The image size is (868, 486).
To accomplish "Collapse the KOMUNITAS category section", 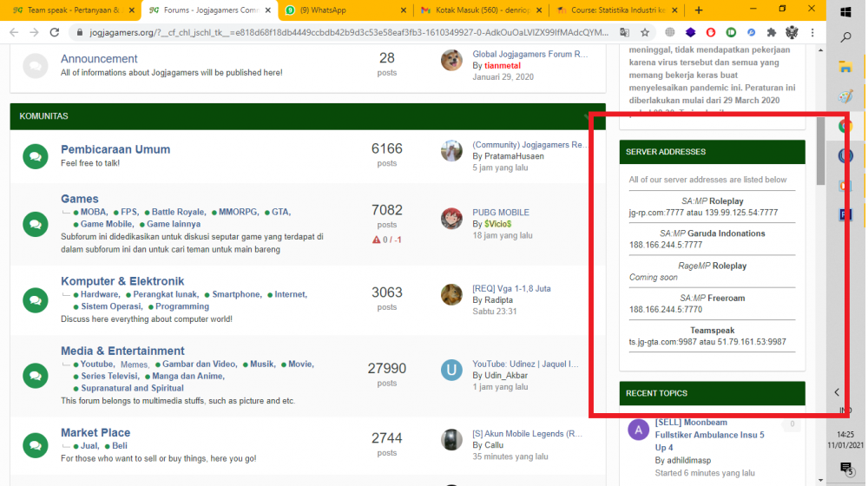I will tap(588, 117).
